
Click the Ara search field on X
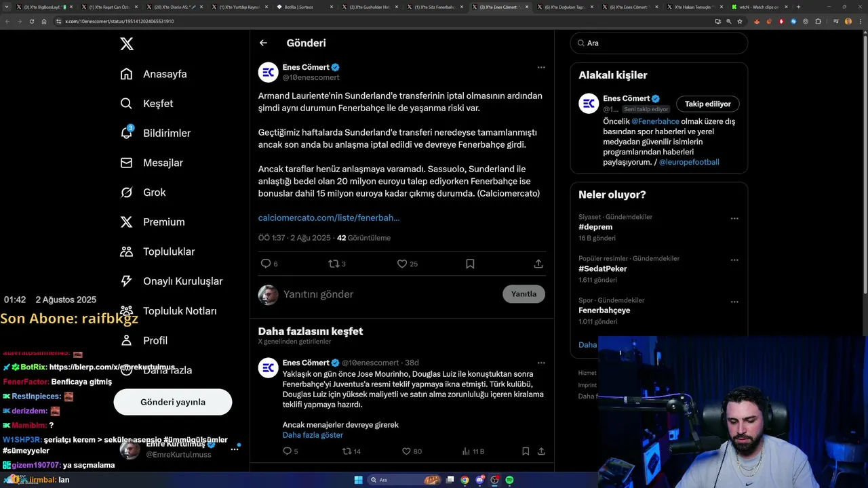(658, 43)
